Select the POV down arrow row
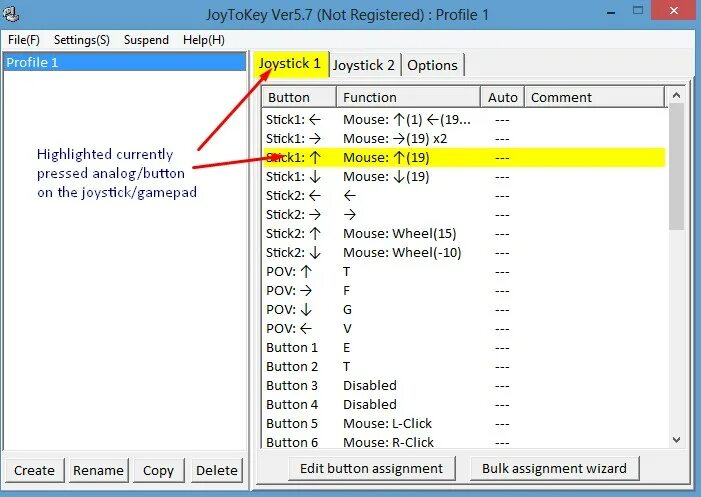Image resolution: width=701 pixels, height=497 pixels. [x=465, y=310]
